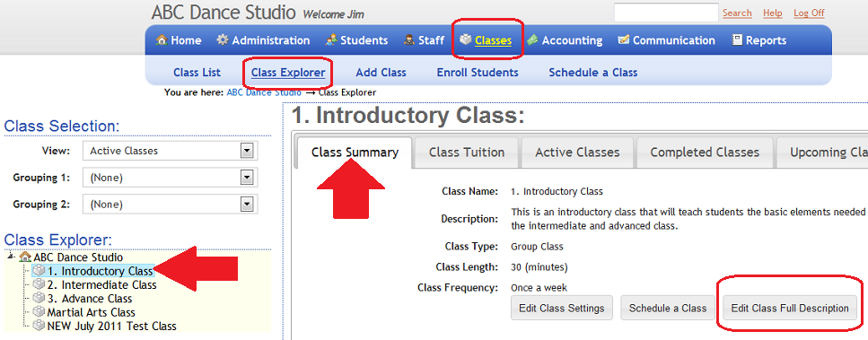Open the Grouping 1 dropdown
Viewport: 868px width, 340px height.
click(x=170, y=178)
